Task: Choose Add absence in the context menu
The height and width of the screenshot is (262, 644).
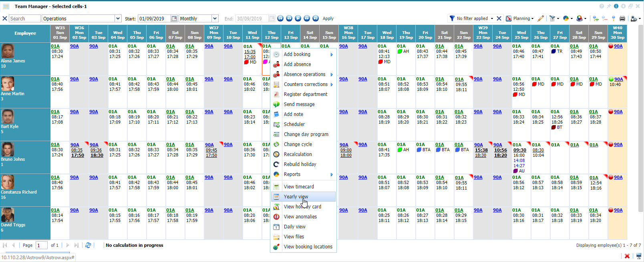Action: pos(297,64)
